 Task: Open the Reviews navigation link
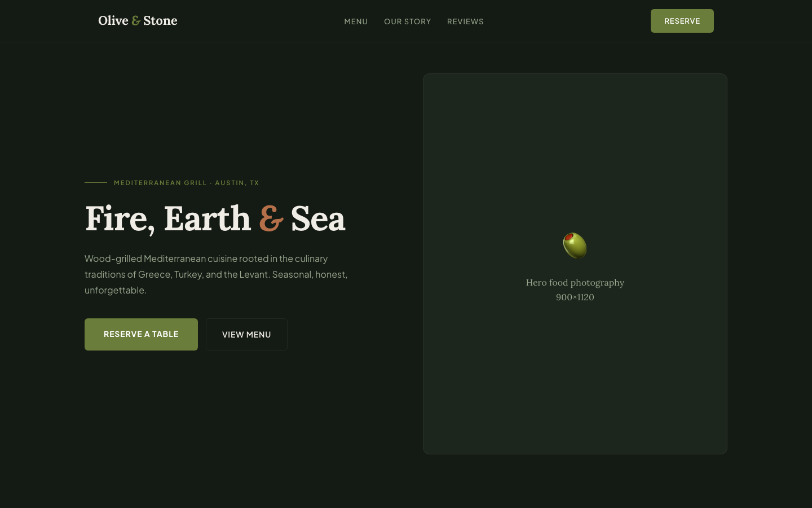465,21
